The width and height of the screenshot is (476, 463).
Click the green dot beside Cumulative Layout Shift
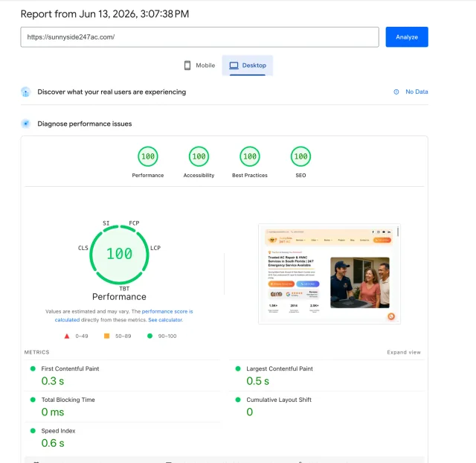coord(238,400)
